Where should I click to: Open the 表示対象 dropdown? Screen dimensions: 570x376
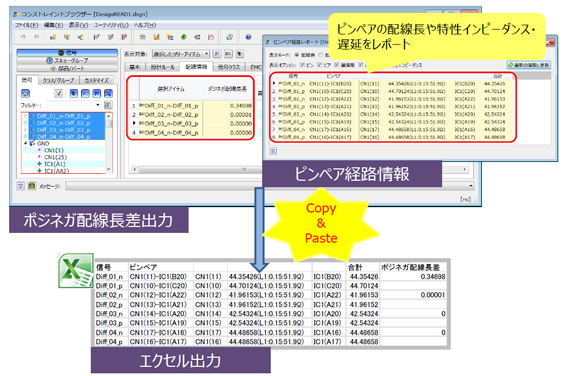pos(181,54)
